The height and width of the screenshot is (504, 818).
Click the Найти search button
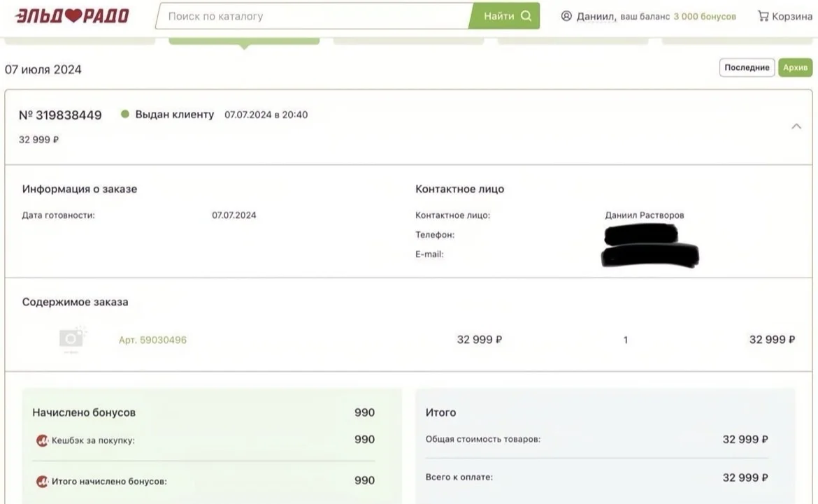pos(505,16)
